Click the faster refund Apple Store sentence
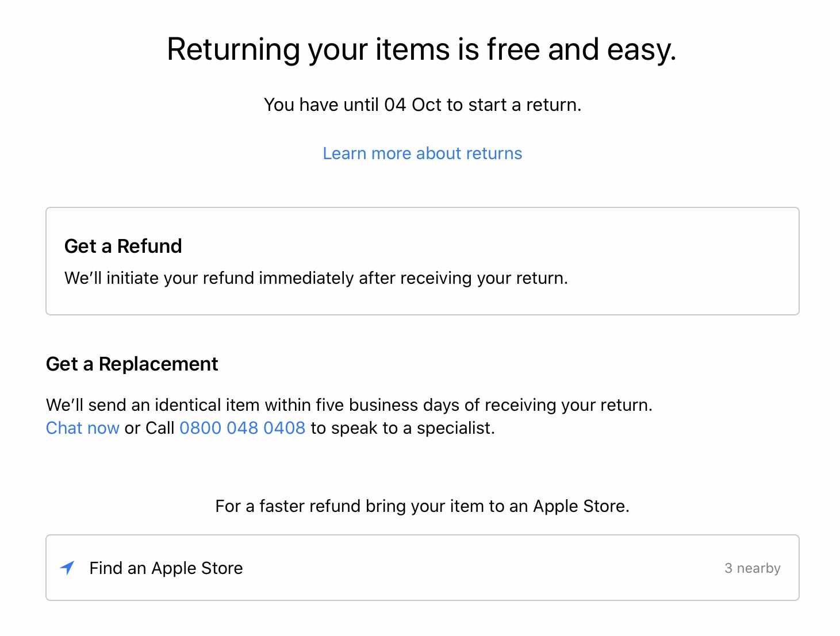This screenshot has height=636, width=840. (422, 506)
